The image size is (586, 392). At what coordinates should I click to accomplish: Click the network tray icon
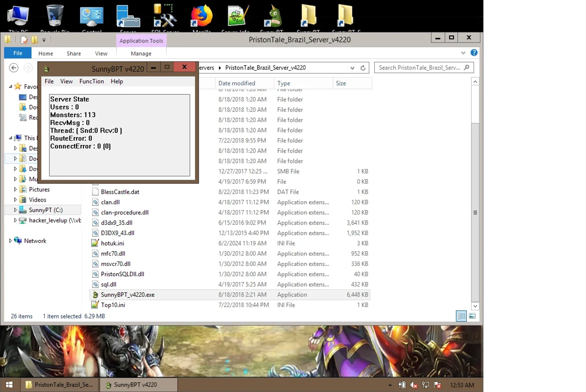[x=426, y=385]
